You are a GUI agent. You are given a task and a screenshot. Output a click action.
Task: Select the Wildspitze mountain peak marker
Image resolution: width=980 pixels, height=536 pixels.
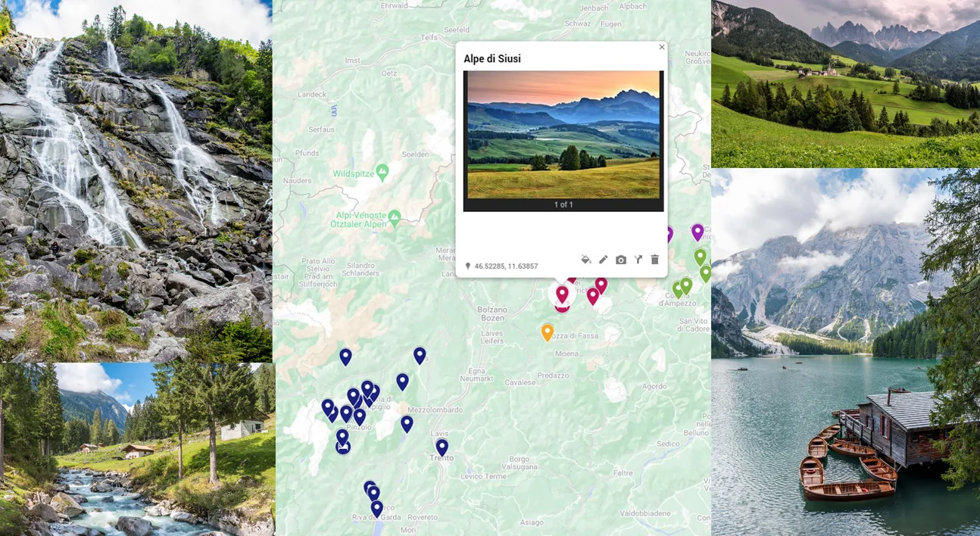pyautogui.click(x=382, y=172)
